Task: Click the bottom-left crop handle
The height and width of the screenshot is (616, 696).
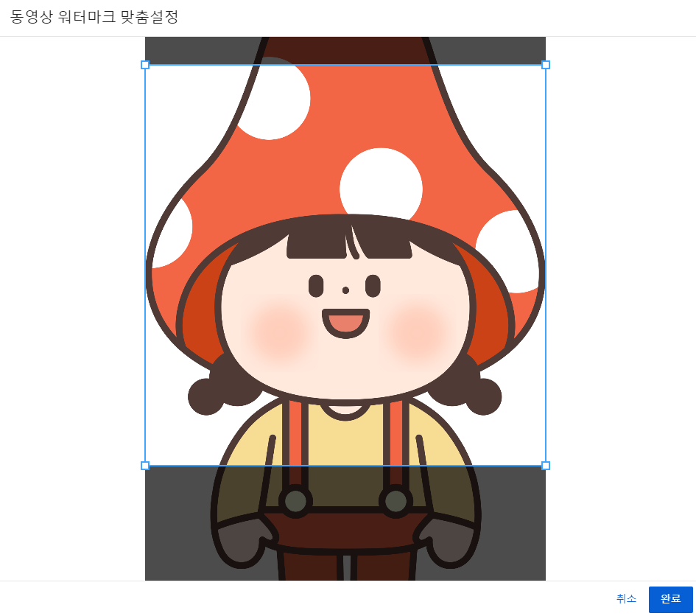Action: click(145, 466)
